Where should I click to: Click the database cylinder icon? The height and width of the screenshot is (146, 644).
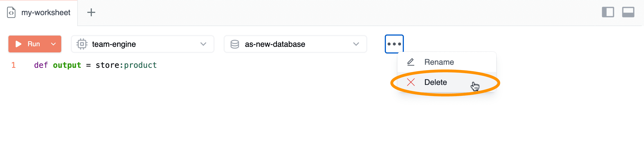[235, 44]
